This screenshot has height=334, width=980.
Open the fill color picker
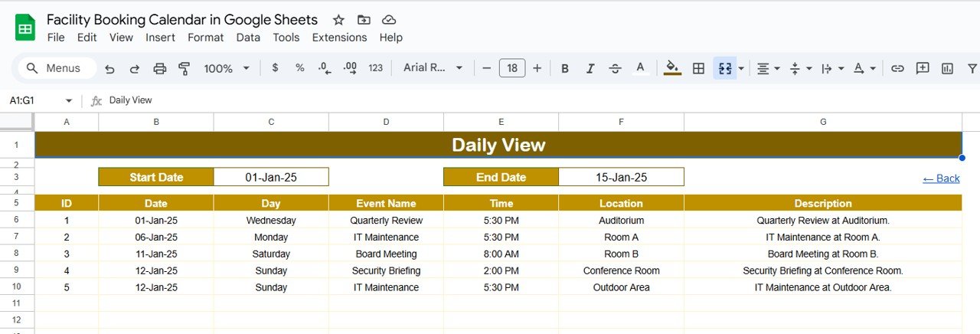(672, 68)
